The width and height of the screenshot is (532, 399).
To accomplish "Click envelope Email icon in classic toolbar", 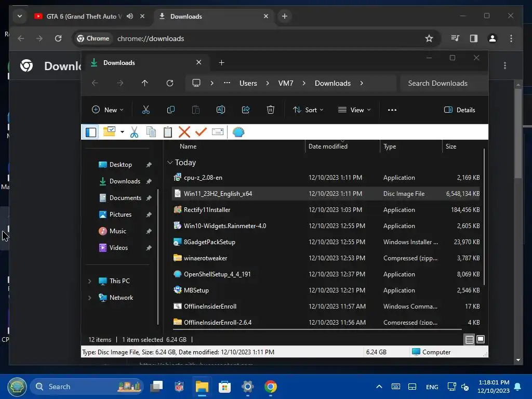I will 218,132.
